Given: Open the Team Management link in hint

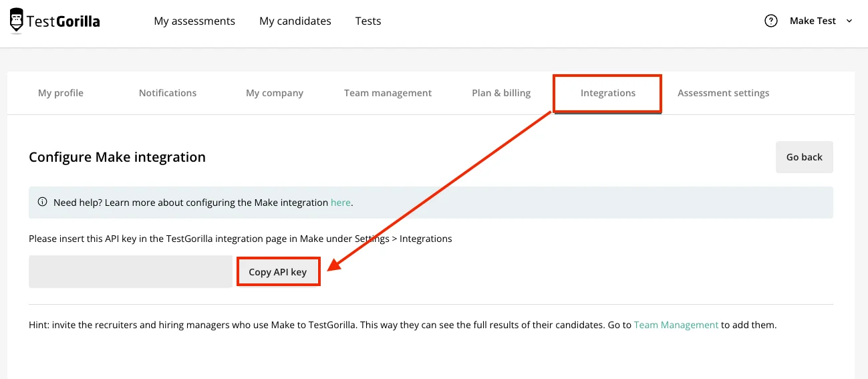Looking at the screenshot, I should 676,325.
